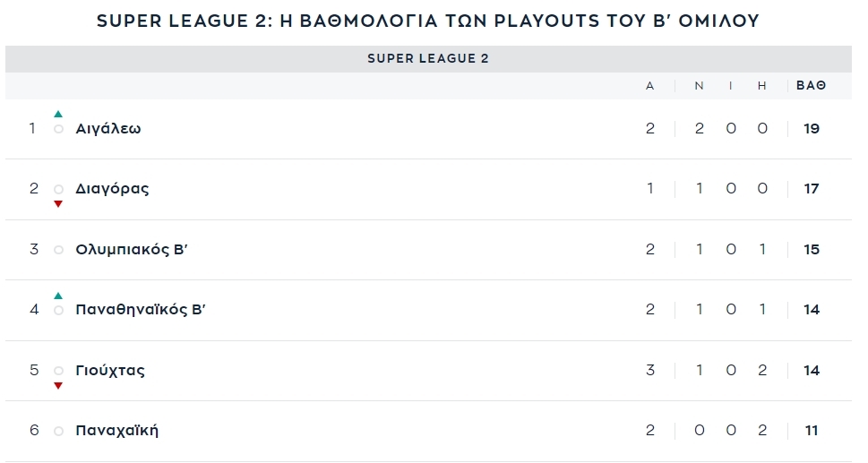This screenshot has width=868, height=463.
Task: Click the red down arrow beside Διαγόρας
Action: coord(58,204)
